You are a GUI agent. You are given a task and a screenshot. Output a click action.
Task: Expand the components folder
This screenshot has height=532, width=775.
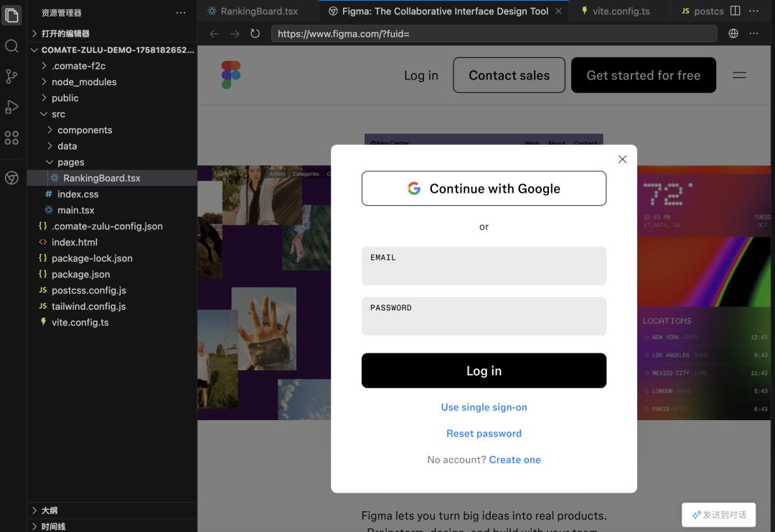pos(112,130)
